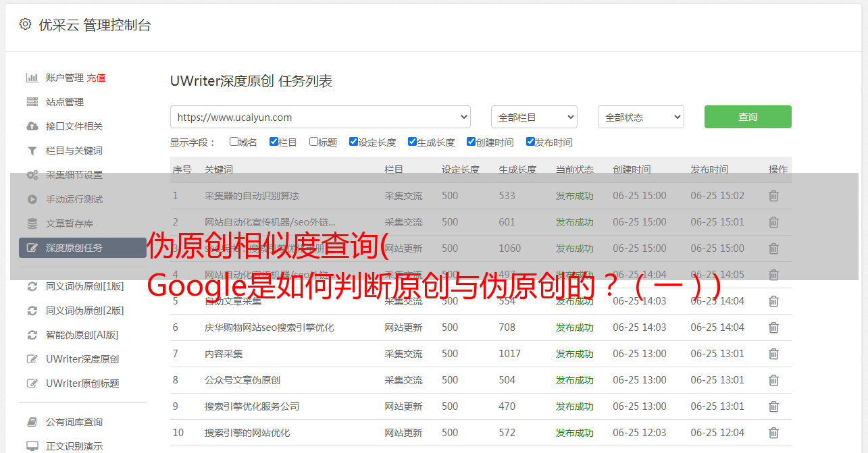Click keyword 公众号文章伪原创
The height and width of the screenshot is (453, 868).
click(x=242, y=380)
